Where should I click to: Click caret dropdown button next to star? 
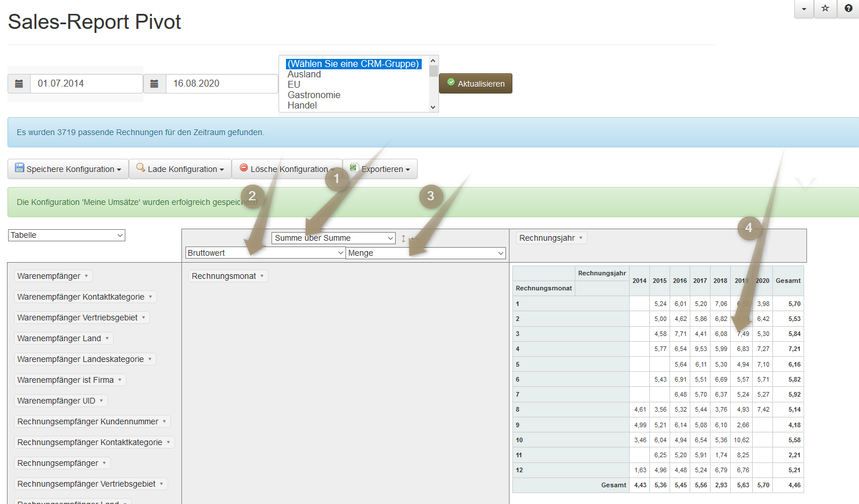pyautogui.click(x=804, y=9)
